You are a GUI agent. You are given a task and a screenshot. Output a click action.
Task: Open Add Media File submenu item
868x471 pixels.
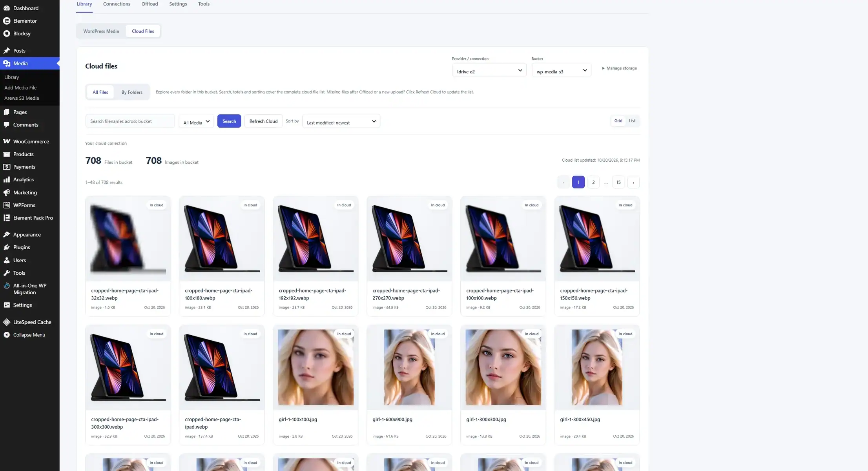click(x=20, y=88)
